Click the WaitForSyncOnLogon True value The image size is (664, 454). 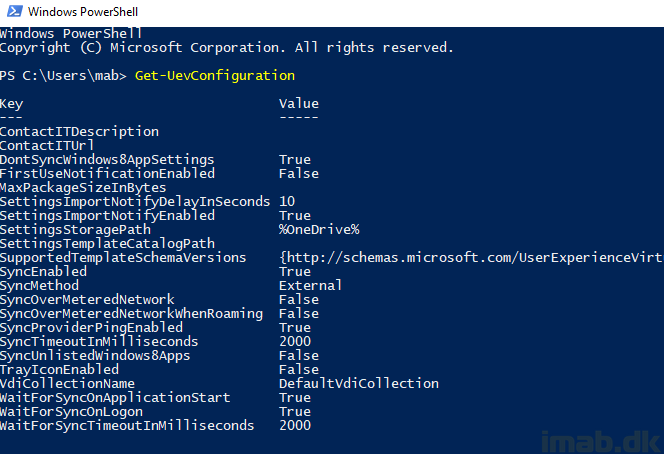295,411
